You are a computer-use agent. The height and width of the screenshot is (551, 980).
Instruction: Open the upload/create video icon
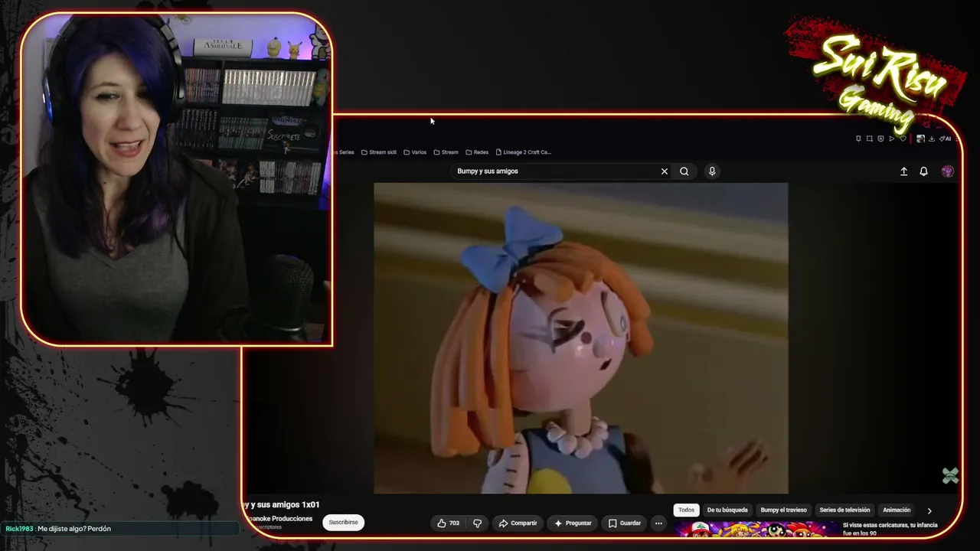pos(903,171)
